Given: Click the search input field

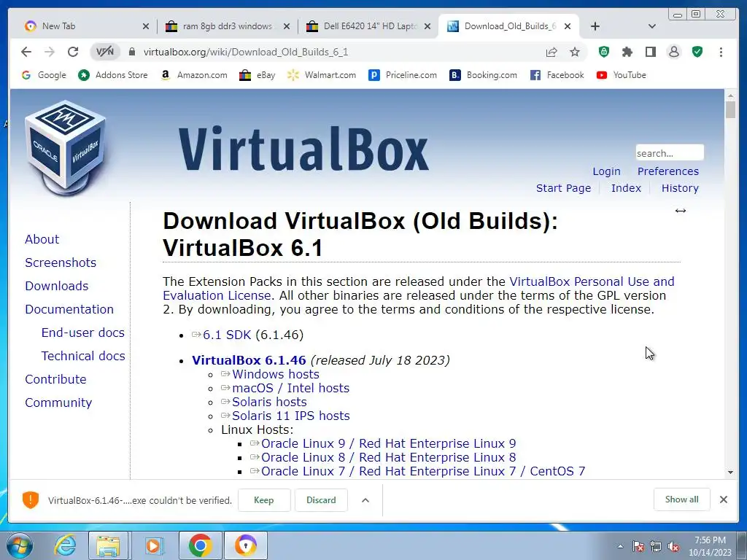Looking at the screenshot, I should (x=670, y=153).
